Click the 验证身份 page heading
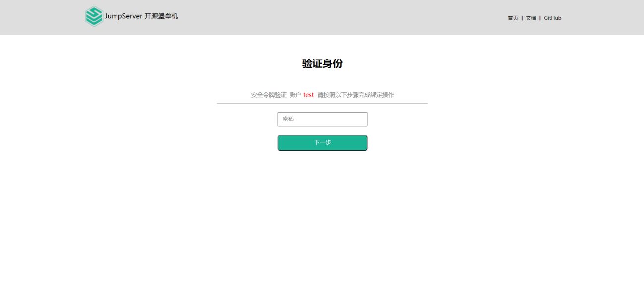 point(322,63)
